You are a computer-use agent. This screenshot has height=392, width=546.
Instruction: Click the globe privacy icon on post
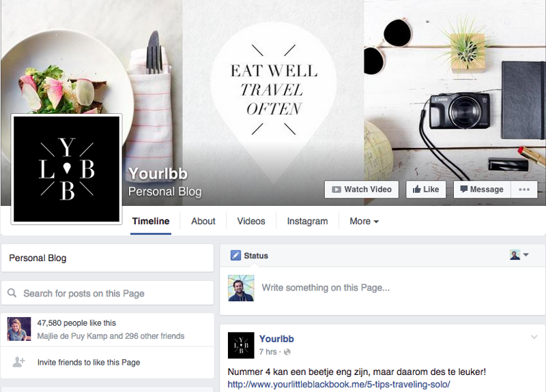(287, 352)
